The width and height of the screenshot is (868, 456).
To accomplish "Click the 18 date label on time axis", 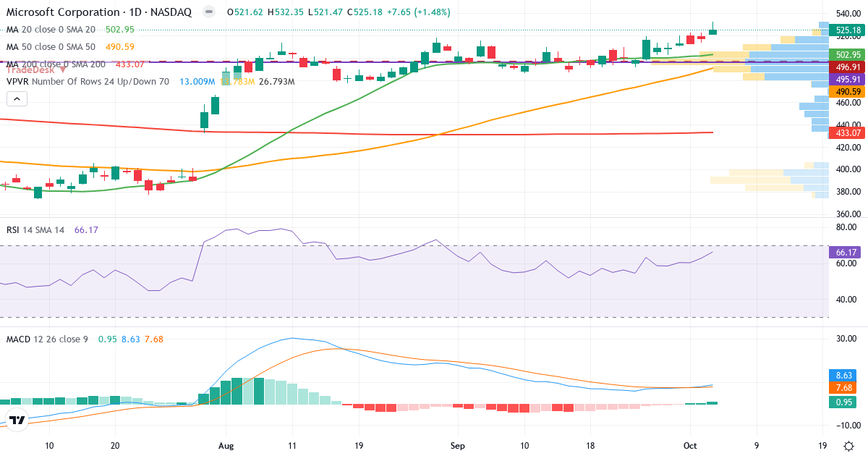I will coord(592,446).
